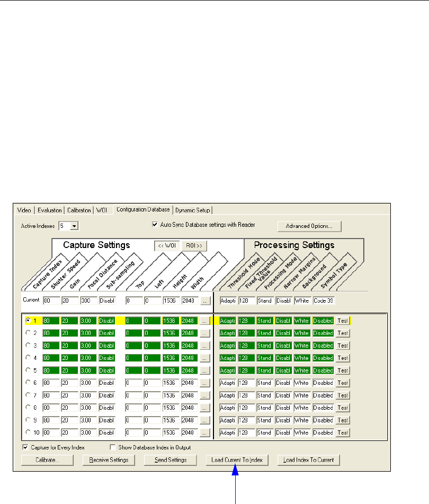Open the Dynamic Setup tab
The width and height of the screenshot is (429, 504).
point(193,210)
